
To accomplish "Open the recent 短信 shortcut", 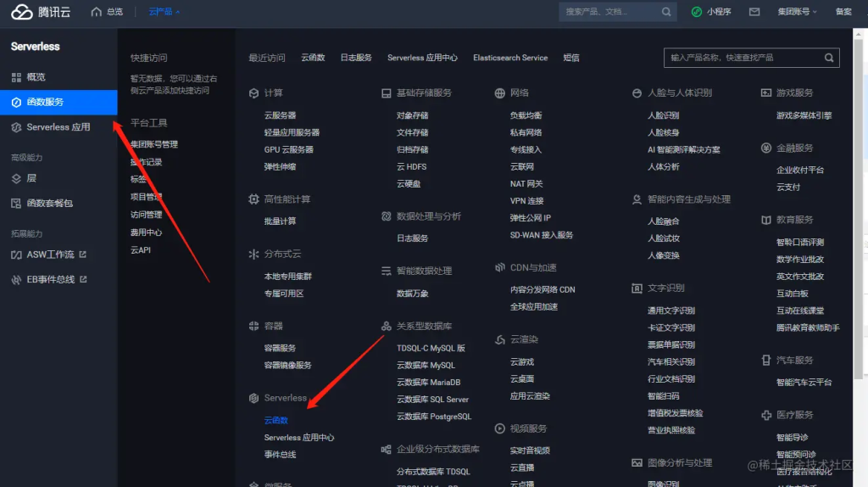I will [x=571, y=58].
